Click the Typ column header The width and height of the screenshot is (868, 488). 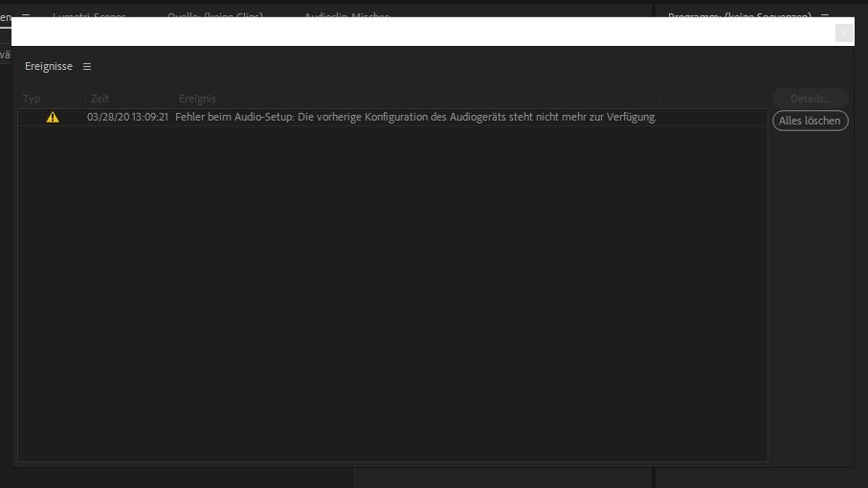point(32,99)
